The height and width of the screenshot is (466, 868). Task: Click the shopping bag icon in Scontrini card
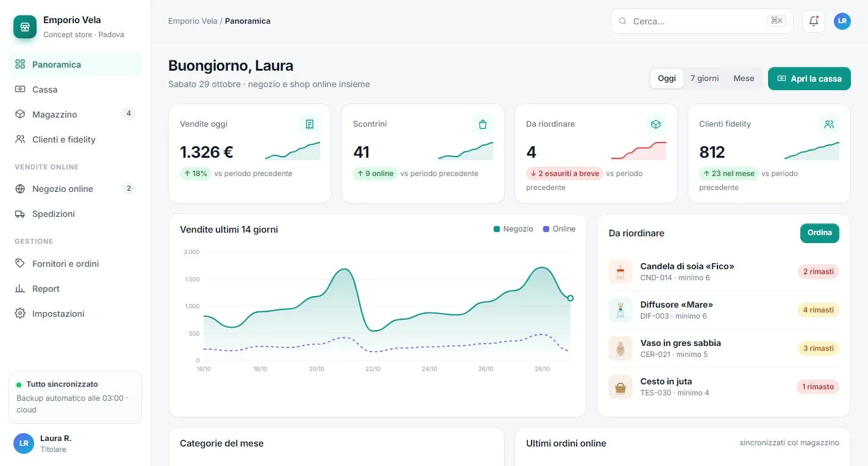pyautogui.click(x=483, y=124)
